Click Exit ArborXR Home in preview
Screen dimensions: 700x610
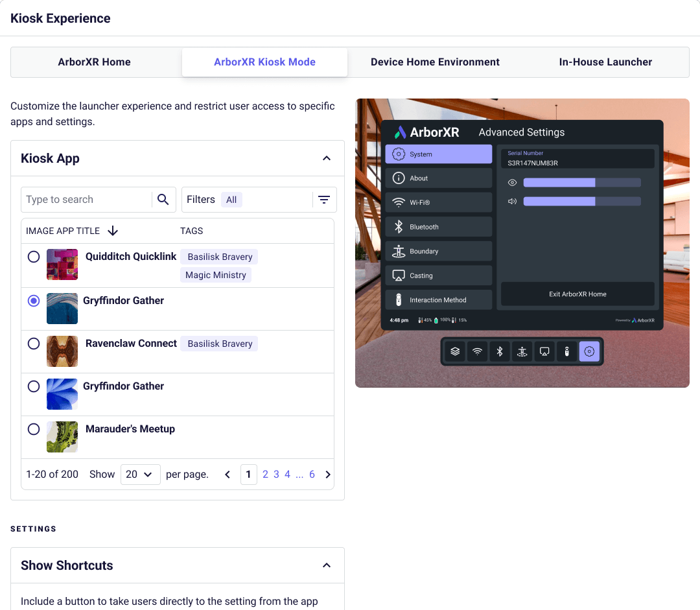coord(577,294)
